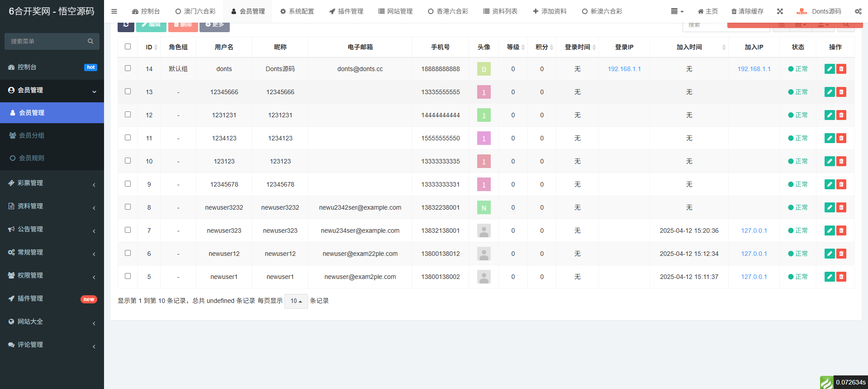Click 清除缓存 in top bar
This screenshot has height=389, width=868.
click(747, 11)
